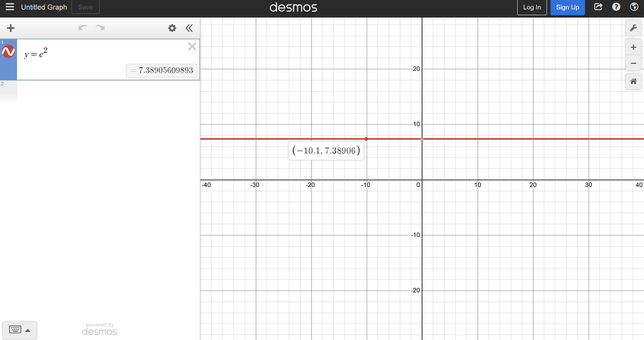
Task: Open expression list settings gear
Action: pos(172,28)
